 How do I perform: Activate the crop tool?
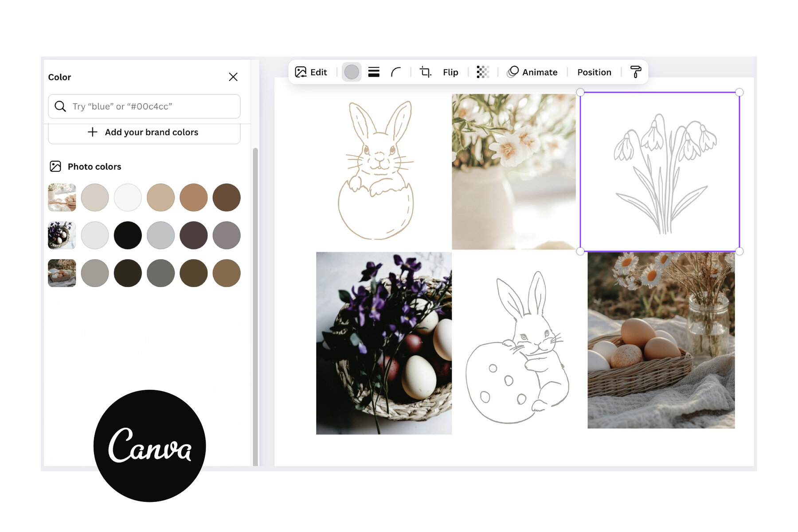[x=425, y=72]
